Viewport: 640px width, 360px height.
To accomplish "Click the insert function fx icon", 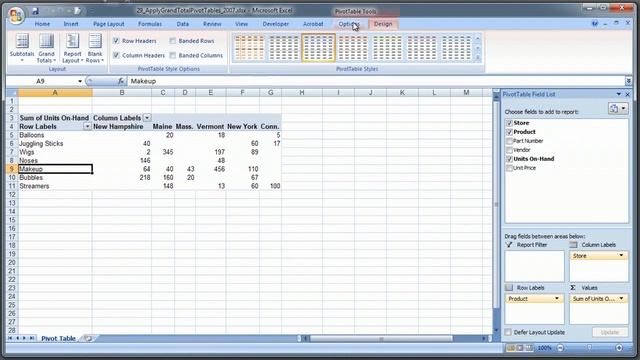I will [x=121, y=81].
